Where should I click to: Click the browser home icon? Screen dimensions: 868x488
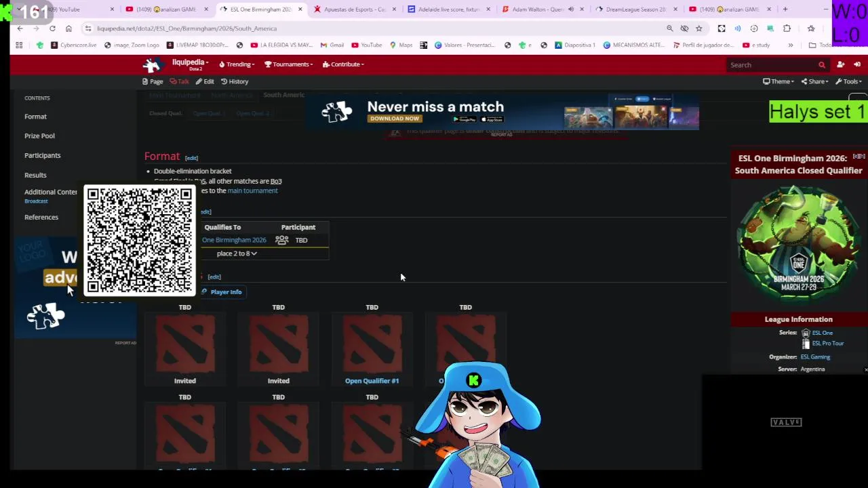tap(68, 28)
